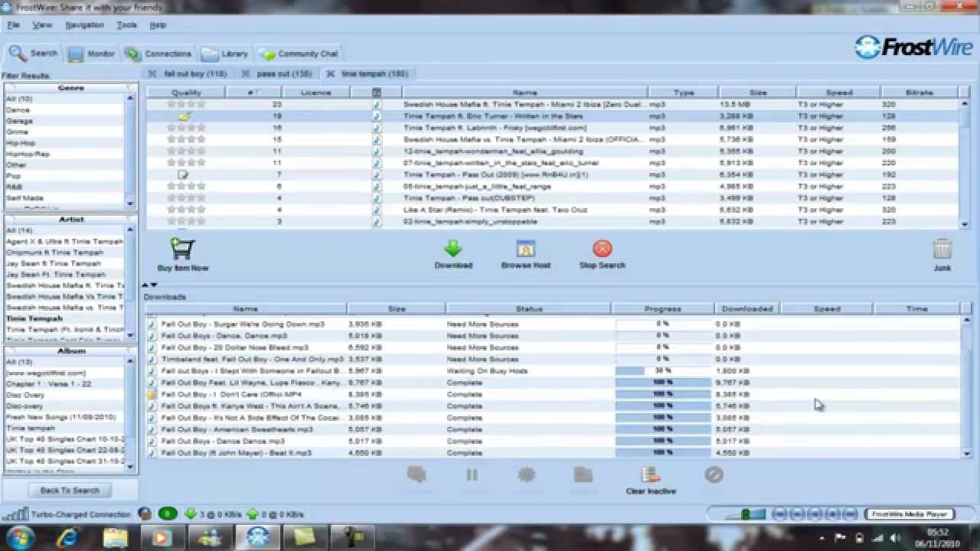Click the 30% progress bar of I Slept With Someone

[x=663, y=371]
